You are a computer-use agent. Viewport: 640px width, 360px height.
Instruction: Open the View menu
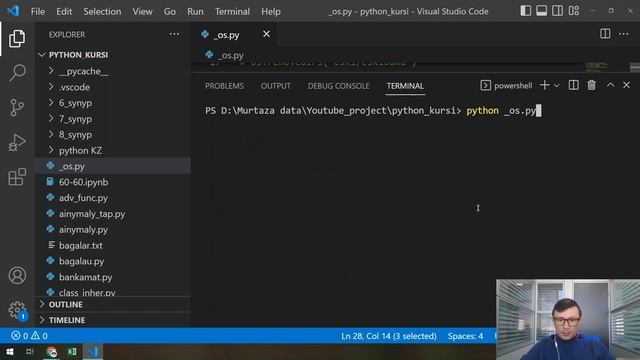pyautogui.click(x=142, y=11)
